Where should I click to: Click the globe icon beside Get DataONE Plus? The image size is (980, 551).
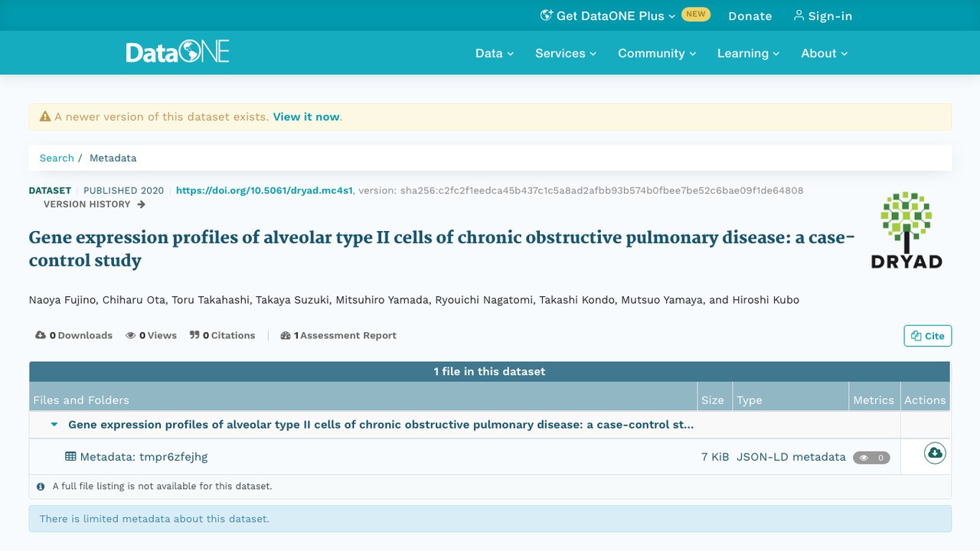point(547,15)
